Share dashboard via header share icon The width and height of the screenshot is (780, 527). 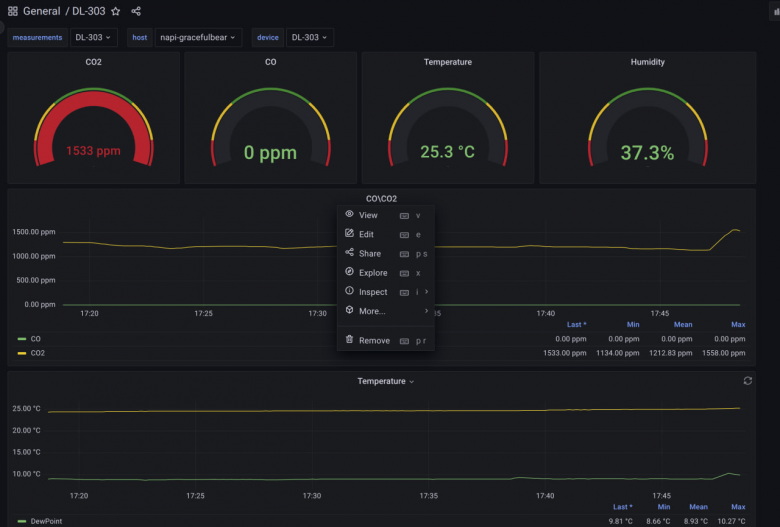pos(136,11)
